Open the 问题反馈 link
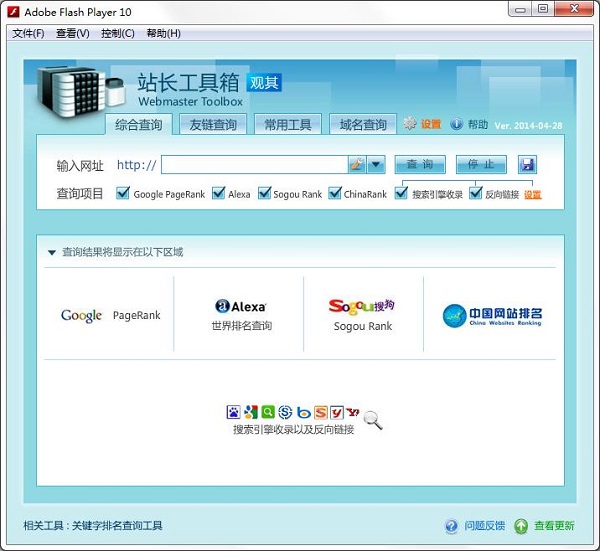600x551 pixels. pyautogui.click(x=484, y=526)
